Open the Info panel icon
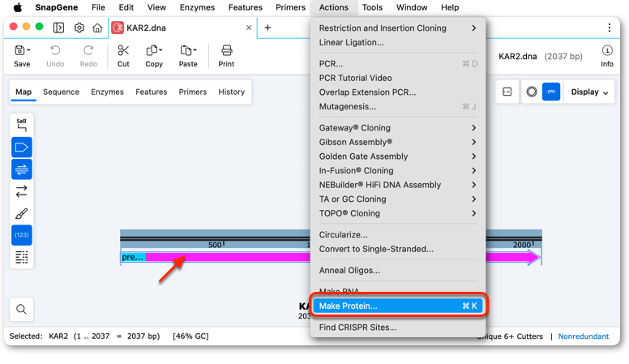Image resolution: width=629 pixels, height=364 pixels. click(x=607, y=50)
